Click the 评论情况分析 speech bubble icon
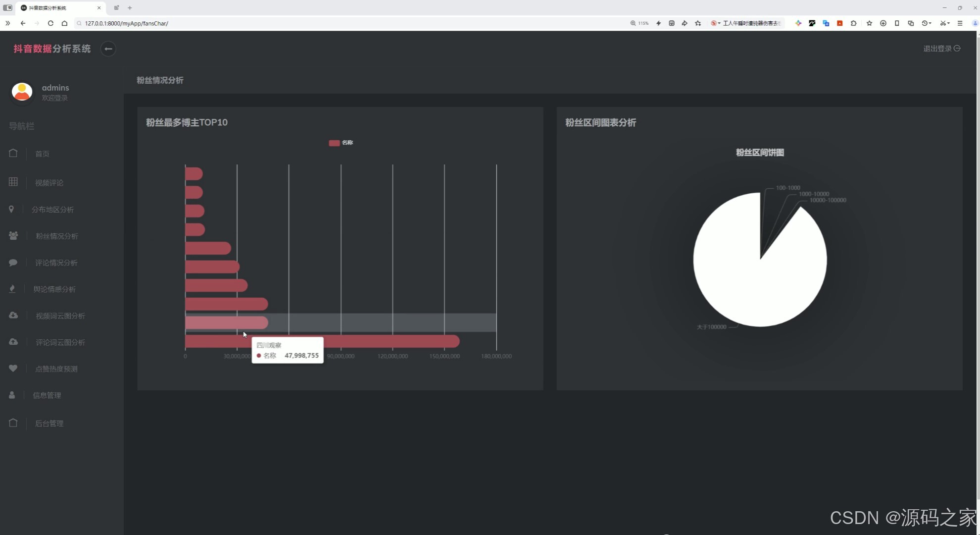Screen dimensions: 980x535 coord(13,263)
